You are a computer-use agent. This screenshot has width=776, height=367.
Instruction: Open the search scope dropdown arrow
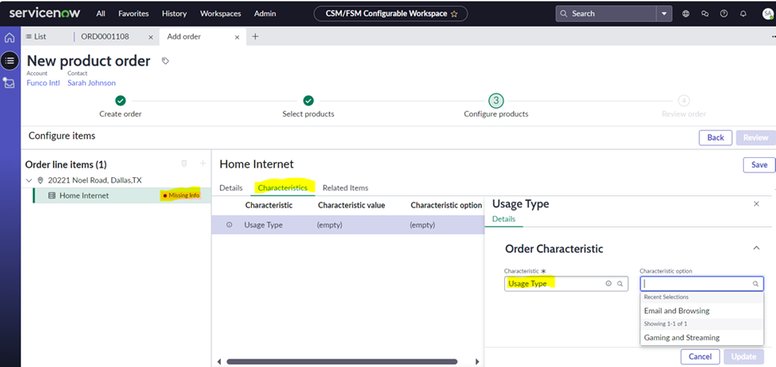664,14
